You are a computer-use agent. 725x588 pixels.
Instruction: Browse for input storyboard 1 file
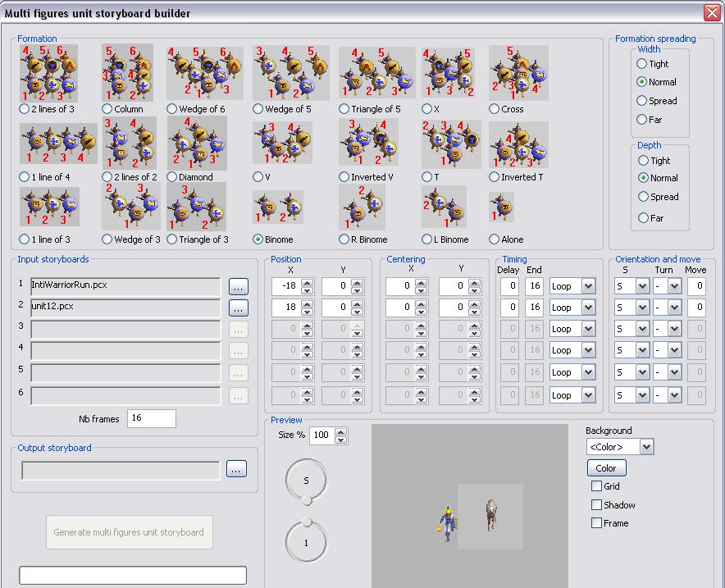tap(239, 286)
